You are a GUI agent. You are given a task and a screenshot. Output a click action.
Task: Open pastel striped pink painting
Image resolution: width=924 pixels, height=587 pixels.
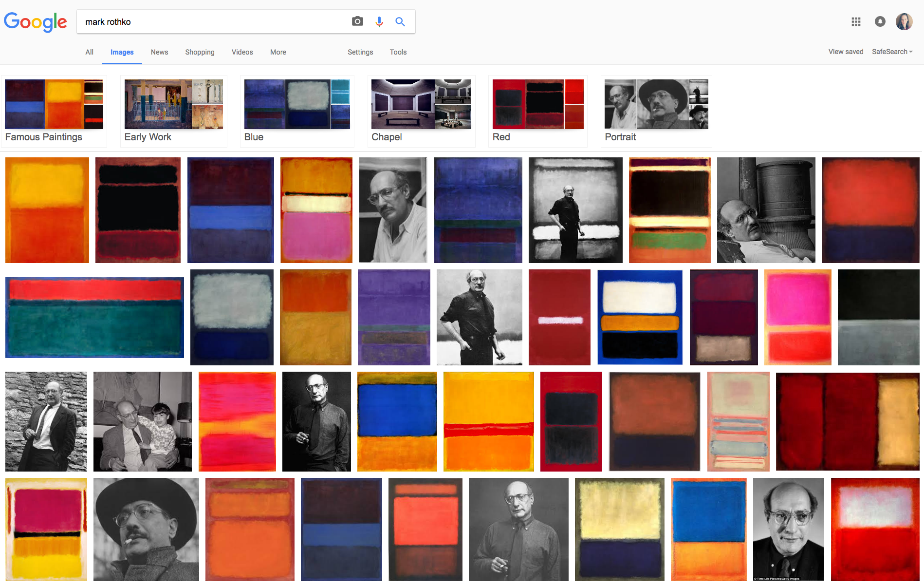tap(738, 421)
